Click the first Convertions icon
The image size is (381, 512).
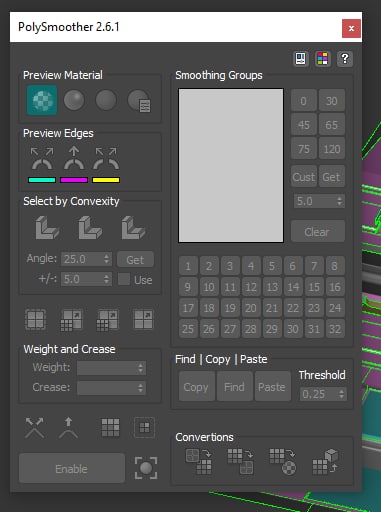coord(198,461)
